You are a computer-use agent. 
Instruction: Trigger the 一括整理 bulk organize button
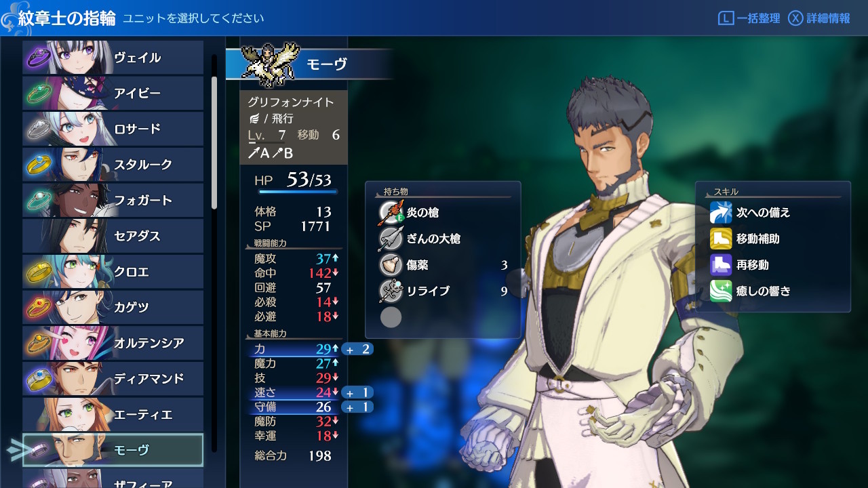(x=749, y=18)
